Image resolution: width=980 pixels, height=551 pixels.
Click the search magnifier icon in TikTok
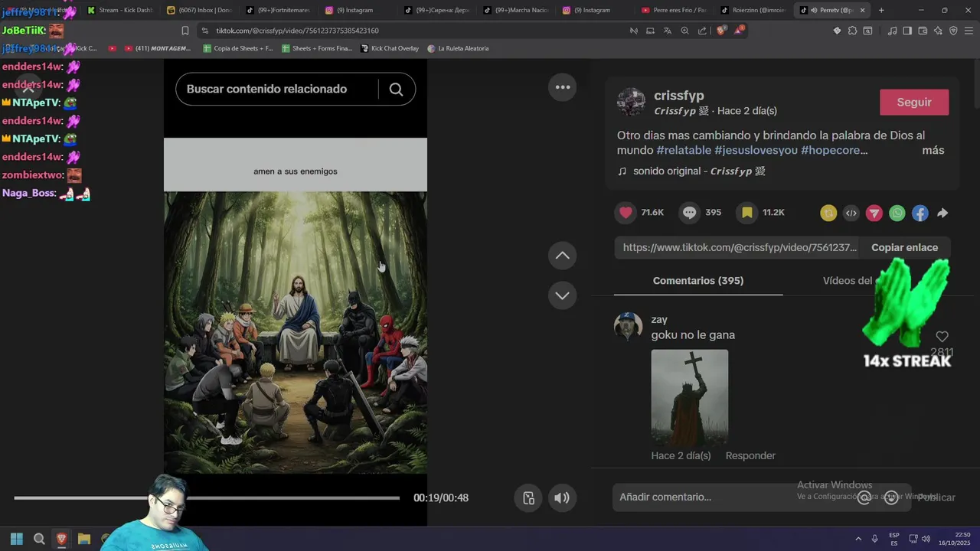[396, 90]
